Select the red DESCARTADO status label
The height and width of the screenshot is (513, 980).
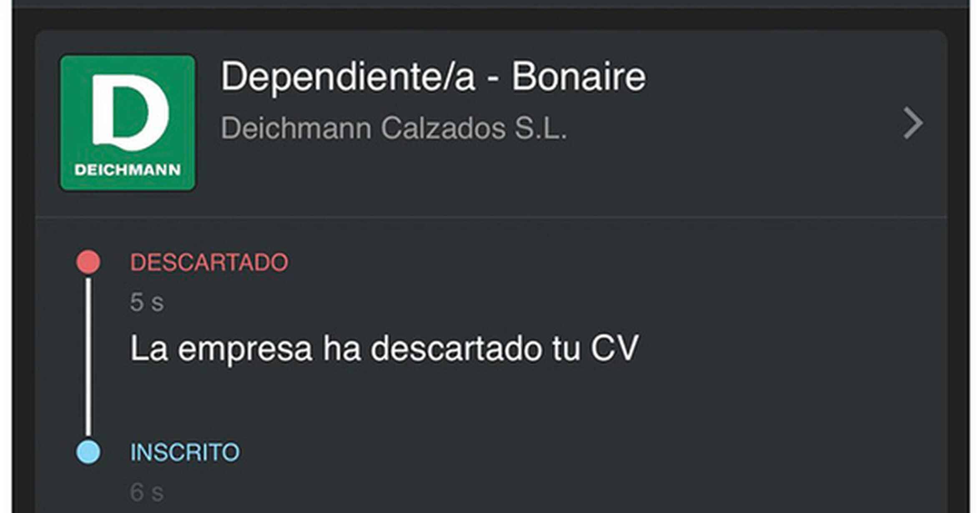[209, 262]
